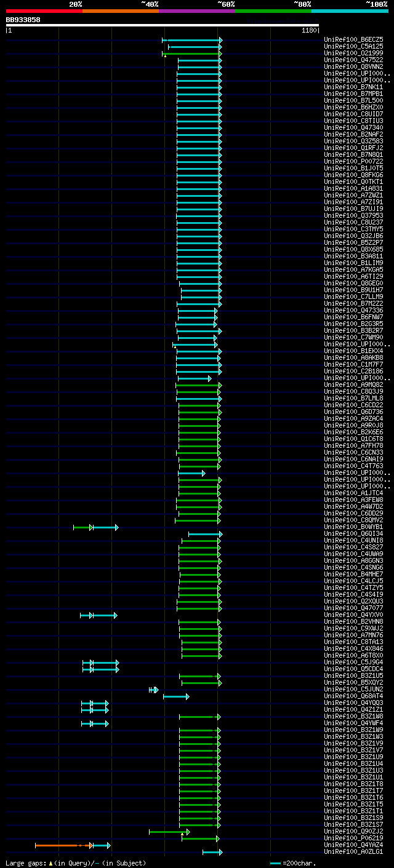Viewport: 394px width, 868px height.
Task: Click hit label UniRef100_Q68AT4
Action: click(x=353, y=696)
